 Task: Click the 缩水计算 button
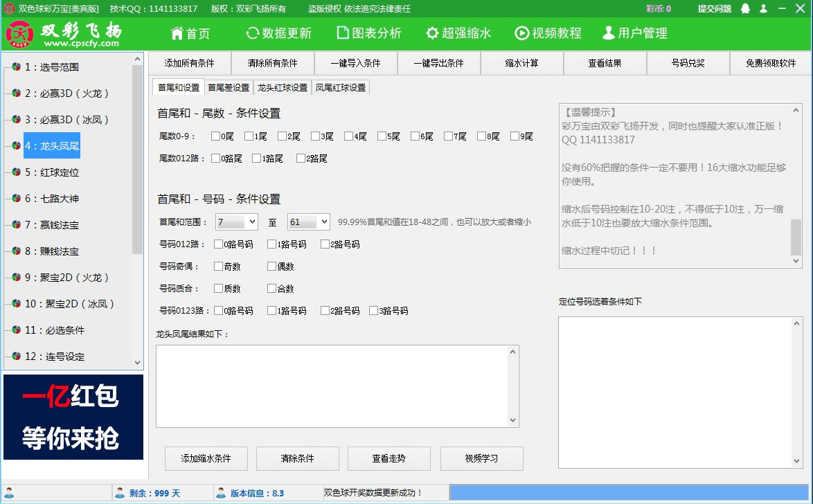pyautogui.click(x=521, y=63)
